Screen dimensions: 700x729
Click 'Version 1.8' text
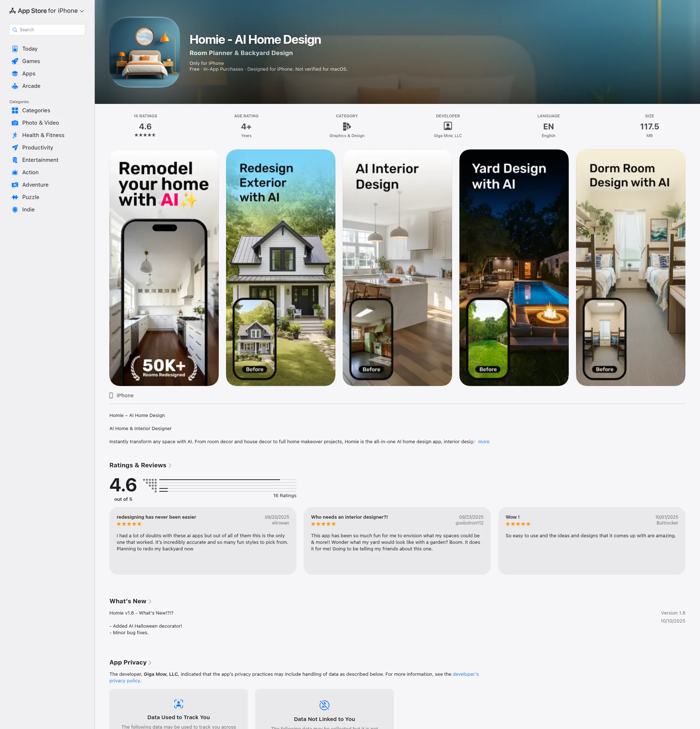click(x=673, y=613)
